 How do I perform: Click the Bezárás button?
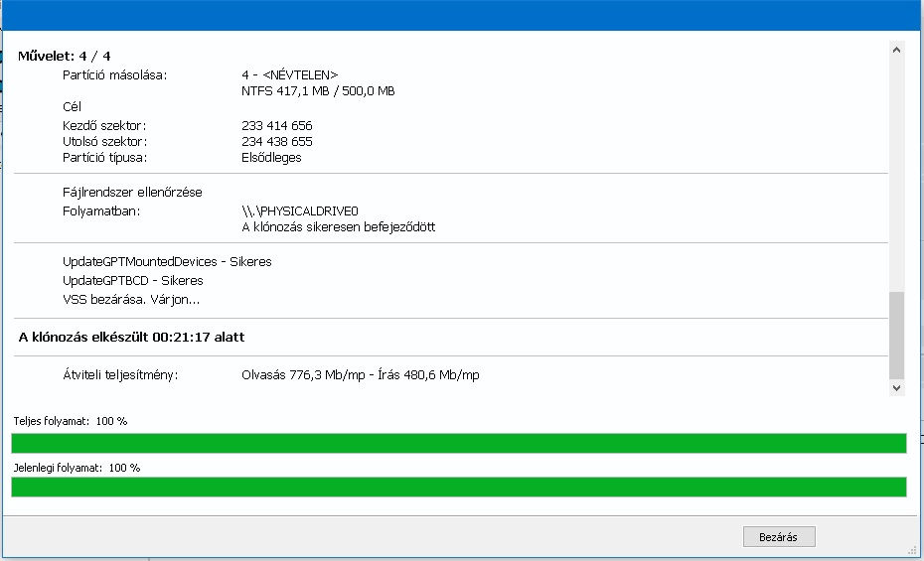[x=779, y=537]
